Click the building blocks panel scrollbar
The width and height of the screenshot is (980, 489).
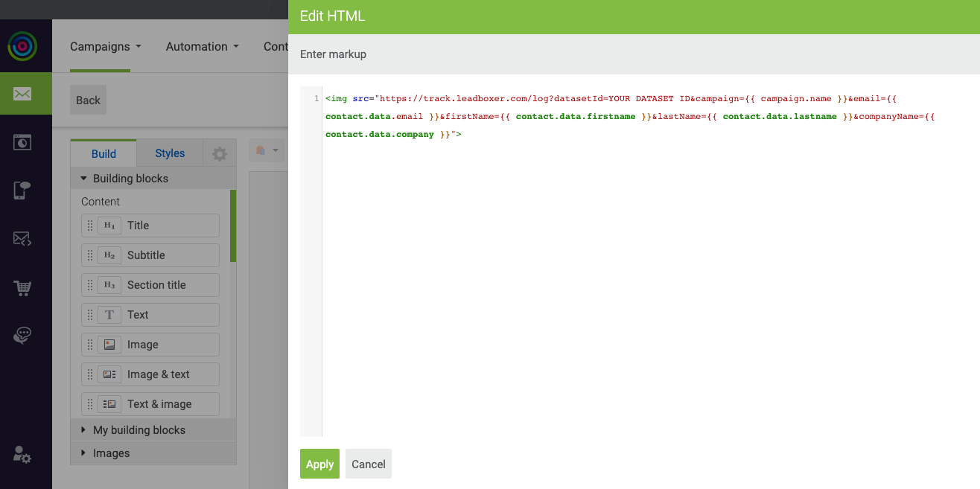233,226
